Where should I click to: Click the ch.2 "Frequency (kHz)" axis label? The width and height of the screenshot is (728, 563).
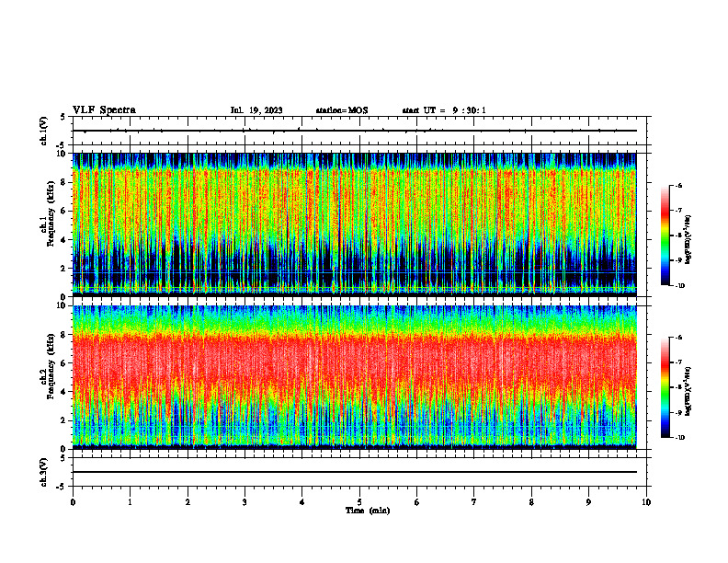pos(51,365)
